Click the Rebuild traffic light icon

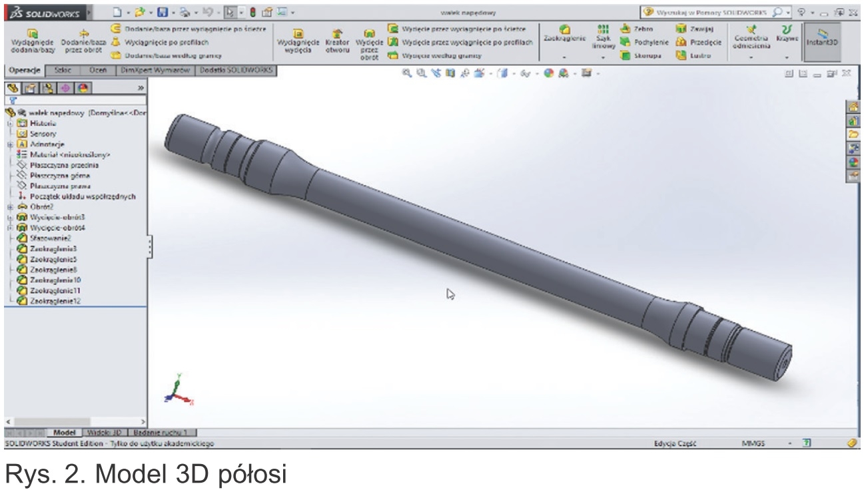click(252, 11)
